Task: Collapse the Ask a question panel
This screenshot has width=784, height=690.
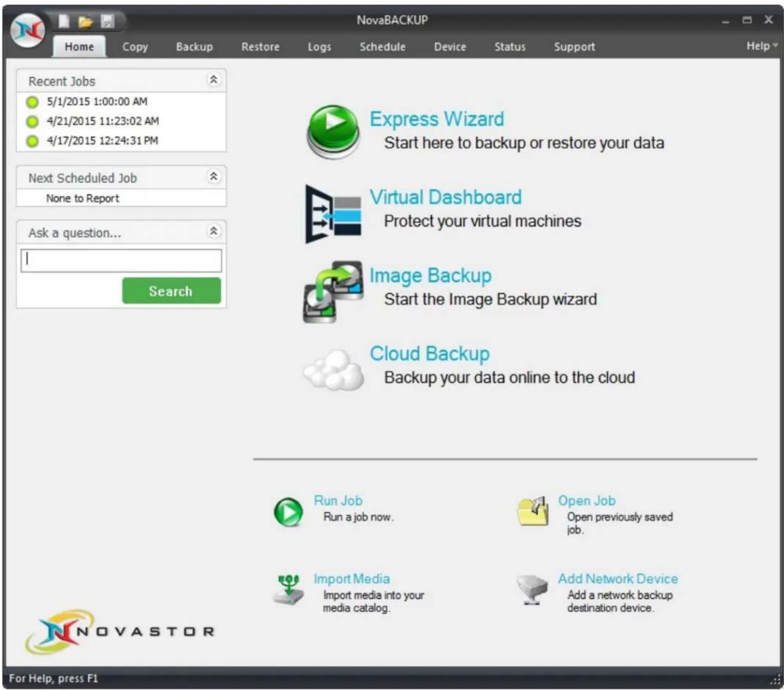Action: pos(214,231)
